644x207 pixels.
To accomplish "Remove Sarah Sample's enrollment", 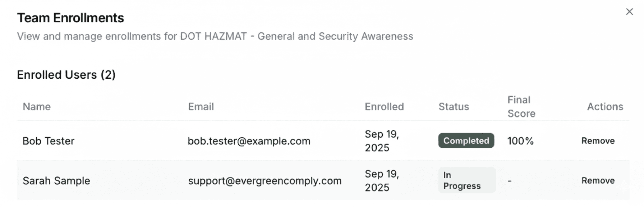I will coord(598,180).
